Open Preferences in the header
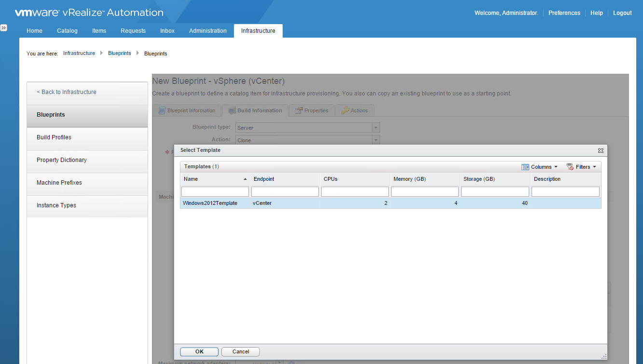The width and height of the screenshot is (643, 364). click(x=564, y=13)
